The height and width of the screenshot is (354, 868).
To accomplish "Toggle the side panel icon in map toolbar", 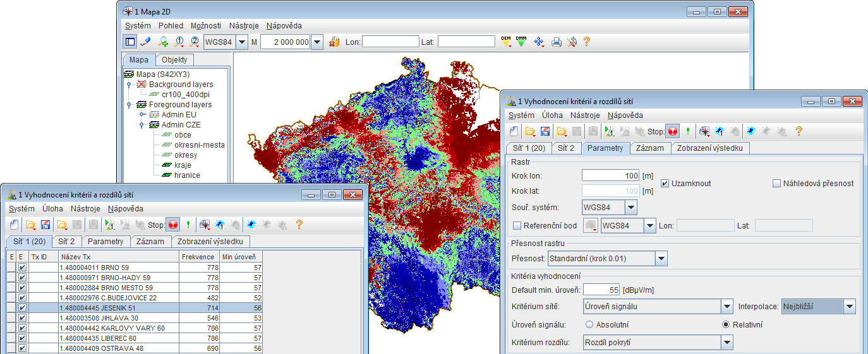I will (x=130, y=42).
